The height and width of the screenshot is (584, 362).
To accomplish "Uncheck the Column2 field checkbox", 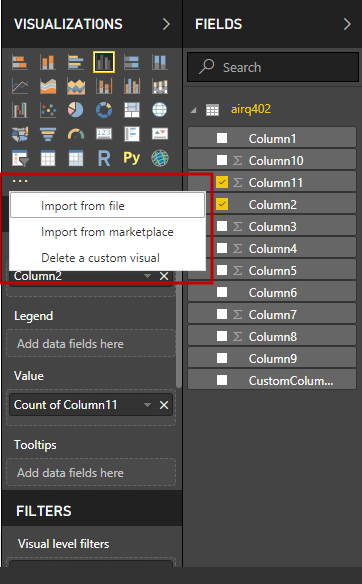I will pos(222,204).
